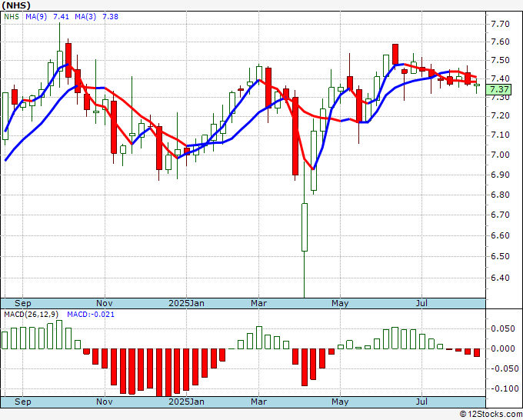Click Nov on the price chart date axis
This screenshot has width=523, height=420.
point(105,303)
